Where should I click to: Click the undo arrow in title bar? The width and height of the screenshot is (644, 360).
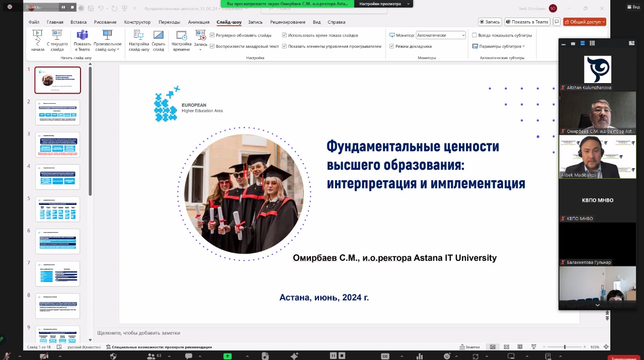pyautogui.click(x=101, y=8)
